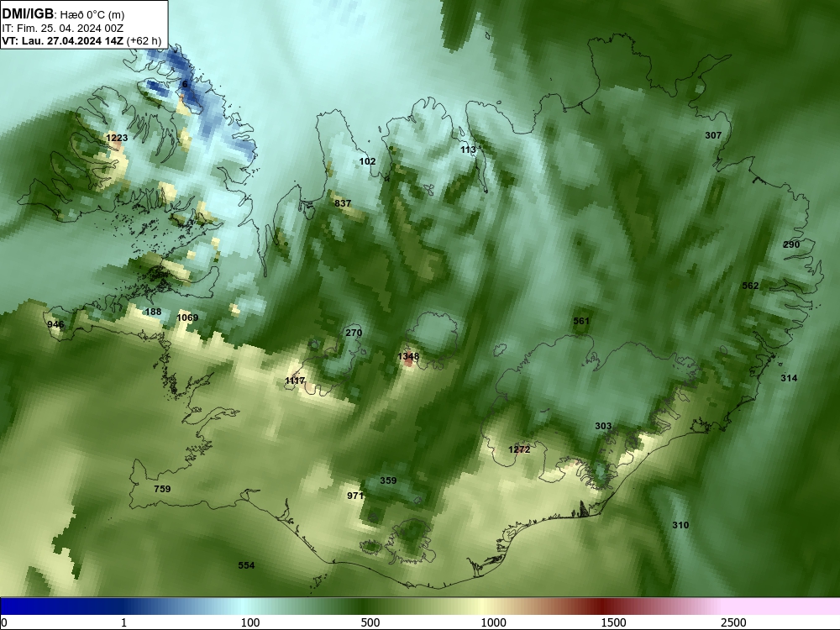Click the 290 value on the east coast
840x630 pixels.
[791, 244]
